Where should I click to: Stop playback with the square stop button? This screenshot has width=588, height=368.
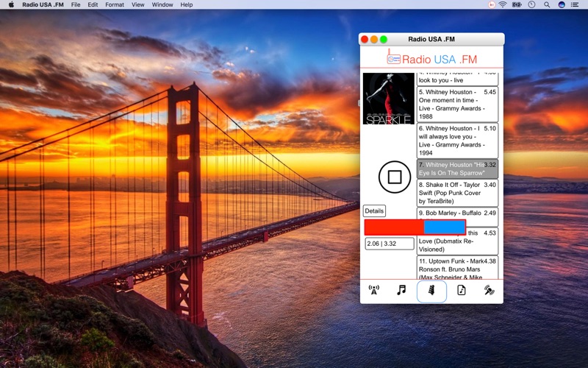(395, 177)
